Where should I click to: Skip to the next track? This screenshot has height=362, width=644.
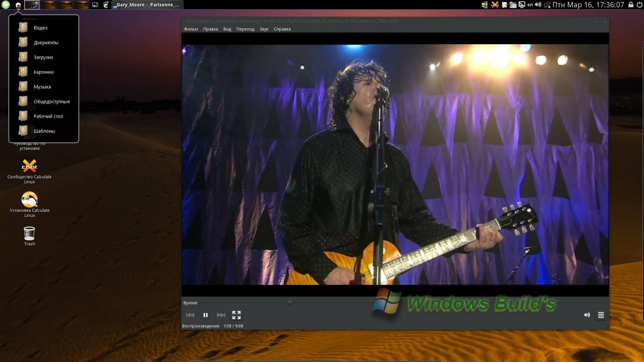(221, 315)
